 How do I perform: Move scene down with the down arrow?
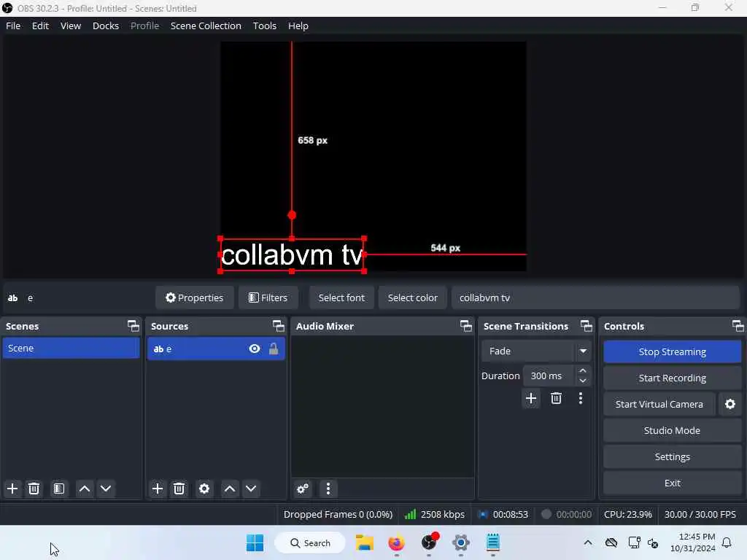point(106,489)
